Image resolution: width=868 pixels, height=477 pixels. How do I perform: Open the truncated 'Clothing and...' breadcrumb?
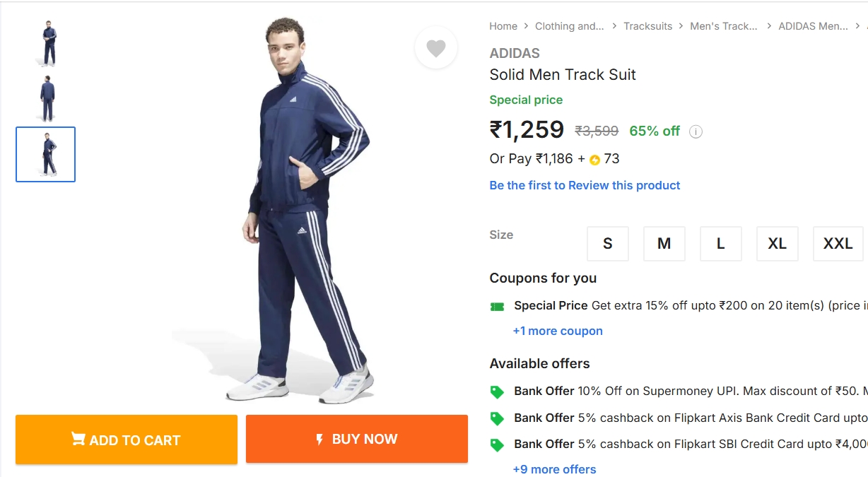point(570,25)
